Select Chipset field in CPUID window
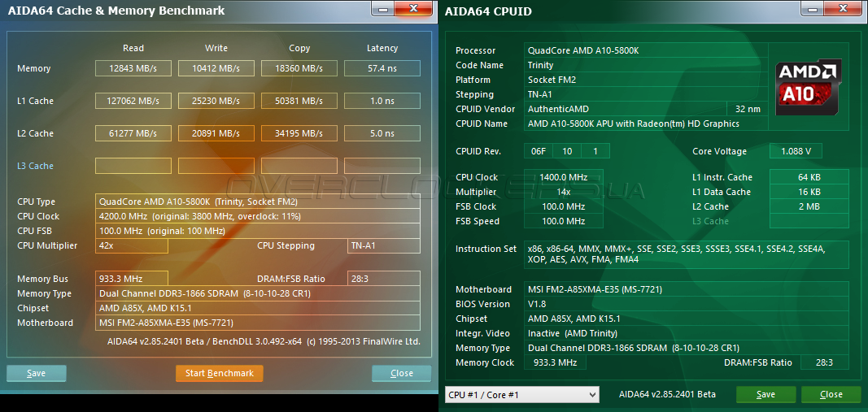Screen dimensions: 868x412 click(x=687, y=319)
